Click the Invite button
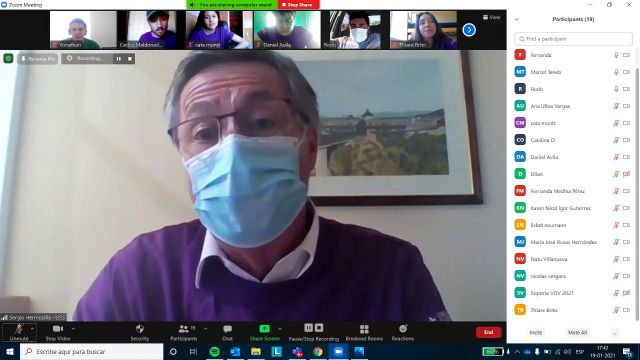This screenshot has width=640, height=360. [536, 333]
